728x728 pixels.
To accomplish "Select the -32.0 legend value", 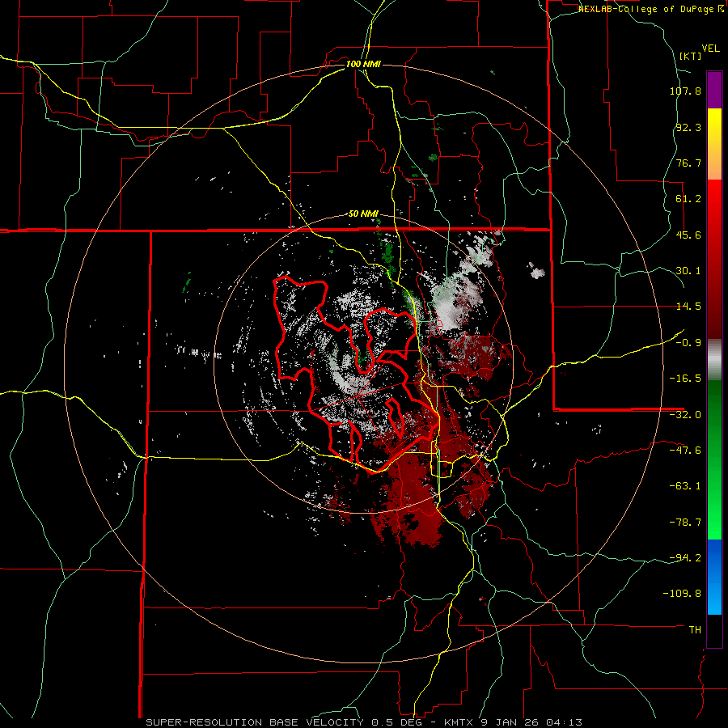I will 685,415.
